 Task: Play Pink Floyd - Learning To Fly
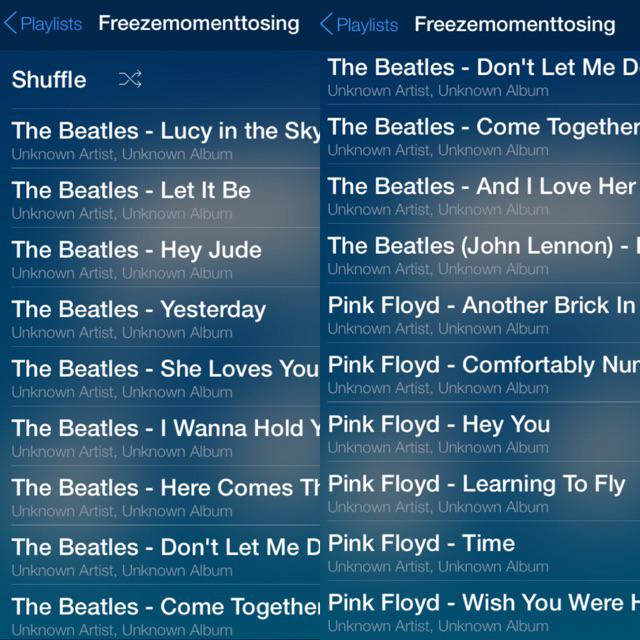point(484,491)
